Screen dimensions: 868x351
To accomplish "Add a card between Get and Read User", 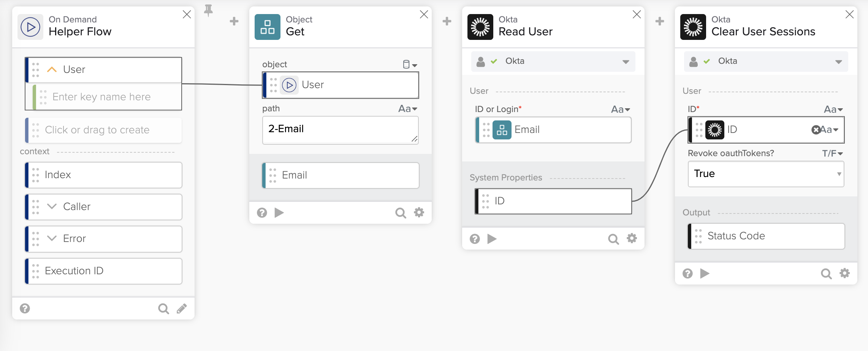I will (447, 21).
